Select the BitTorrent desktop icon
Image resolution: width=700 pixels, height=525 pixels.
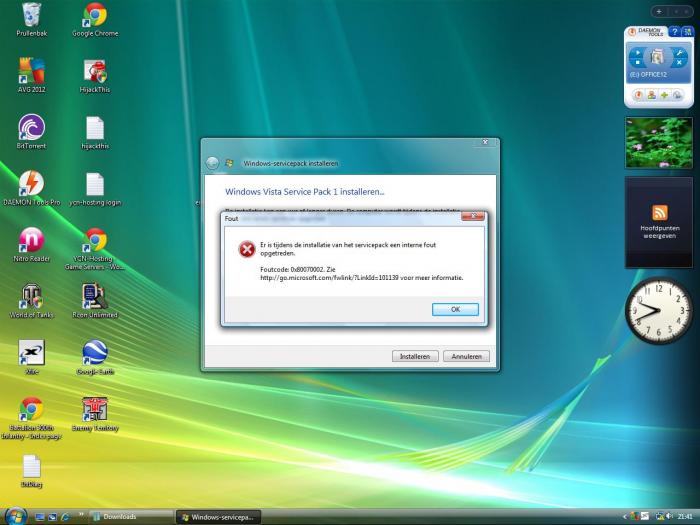[x=31, y=132]
